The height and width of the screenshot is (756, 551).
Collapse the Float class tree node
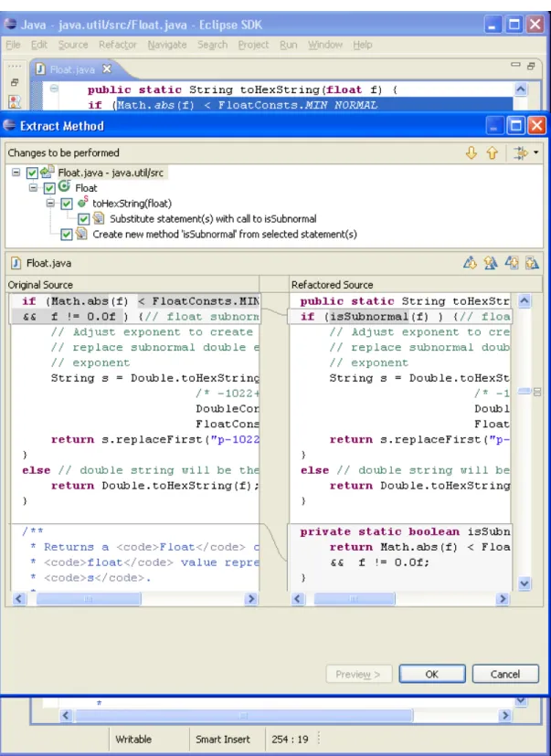coord(33,187)
